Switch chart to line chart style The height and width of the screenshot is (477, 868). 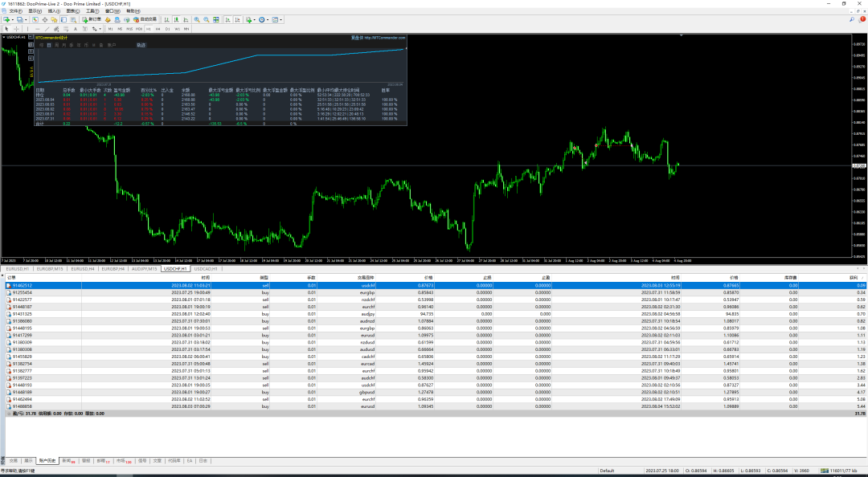point(186,19)
